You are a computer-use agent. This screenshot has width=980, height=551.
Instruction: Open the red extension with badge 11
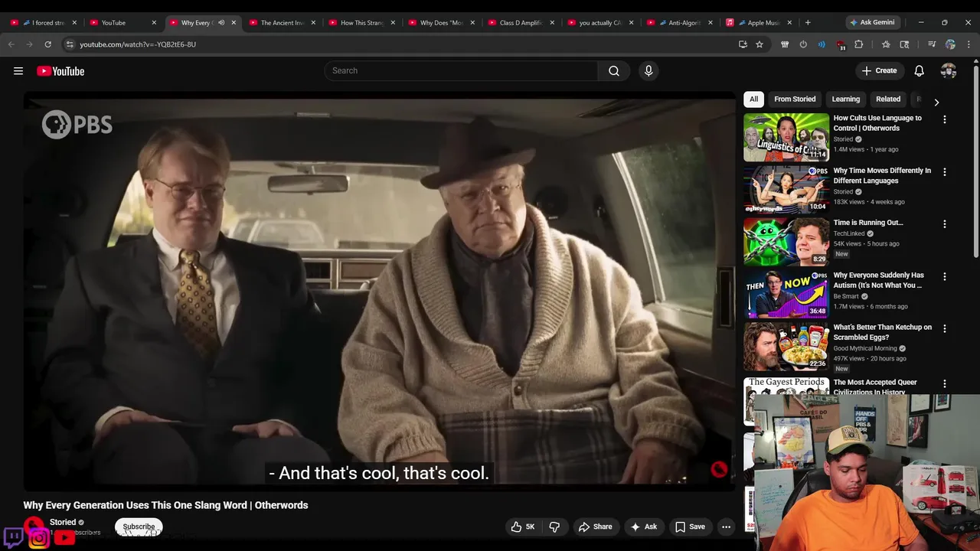[841, 45]
